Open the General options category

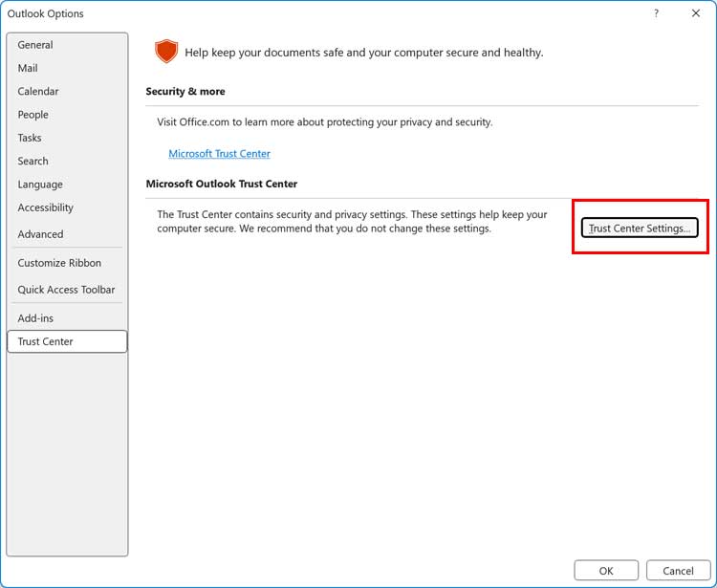(x=67, y=45)
